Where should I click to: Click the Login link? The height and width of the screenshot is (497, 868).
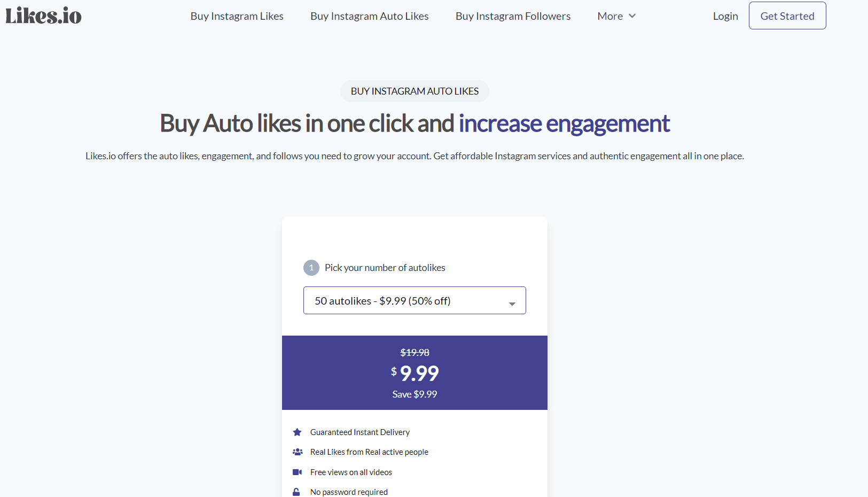click(725, 15)
